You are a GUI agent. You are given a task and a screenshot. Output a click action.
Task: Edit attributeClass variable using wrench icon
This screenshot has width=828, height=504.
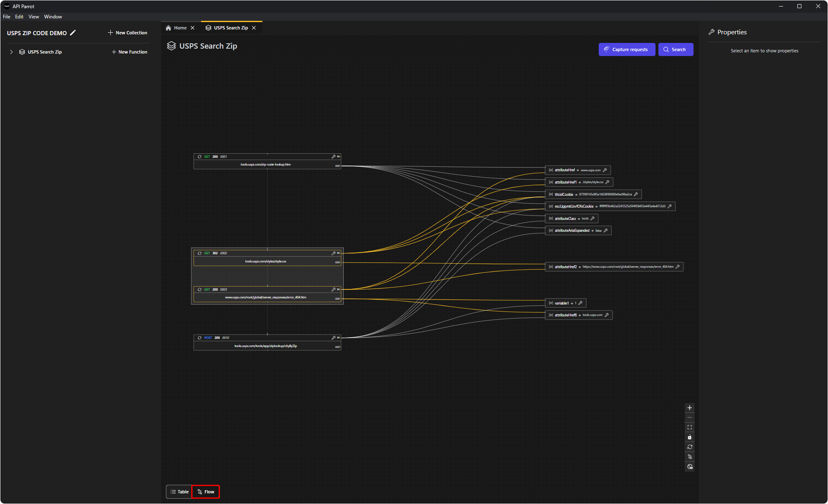(x=593, y=218)
